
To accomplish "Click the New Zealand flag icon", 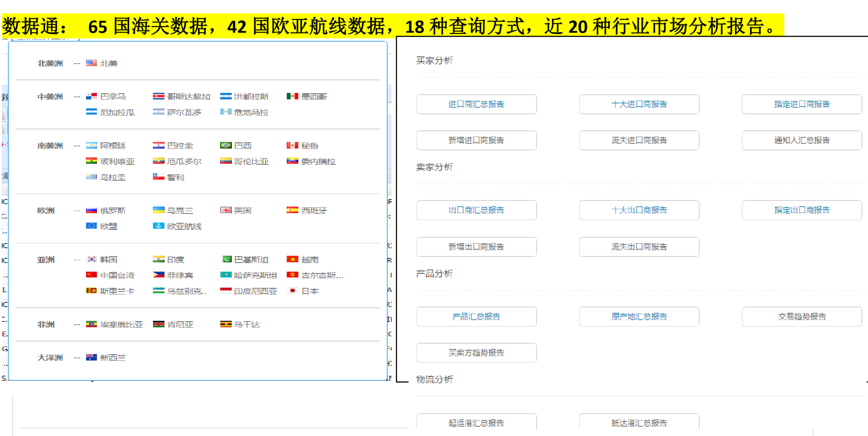I will pos(91,357).
